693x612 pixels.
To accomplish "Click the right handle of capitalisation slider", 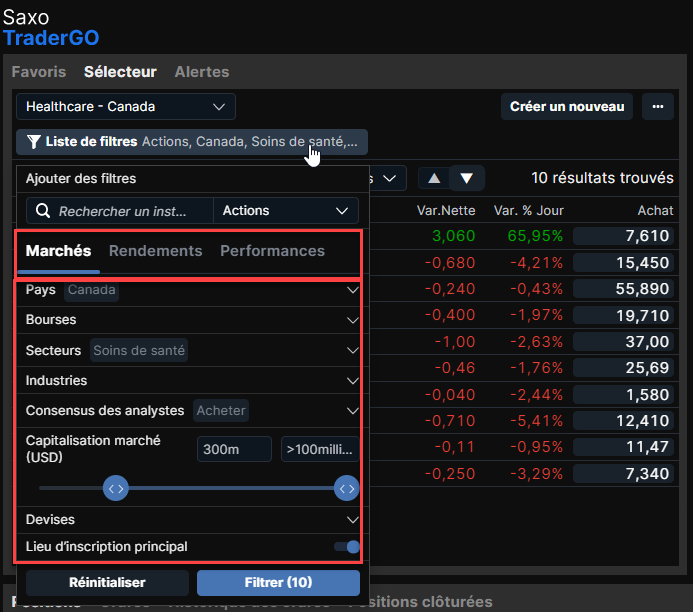I will click(x=346, y=488).
